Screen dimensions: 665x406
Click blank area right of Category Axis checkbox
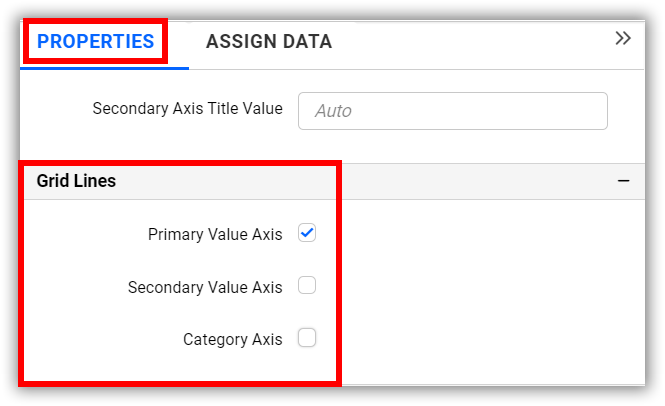[x=480, y=338]
